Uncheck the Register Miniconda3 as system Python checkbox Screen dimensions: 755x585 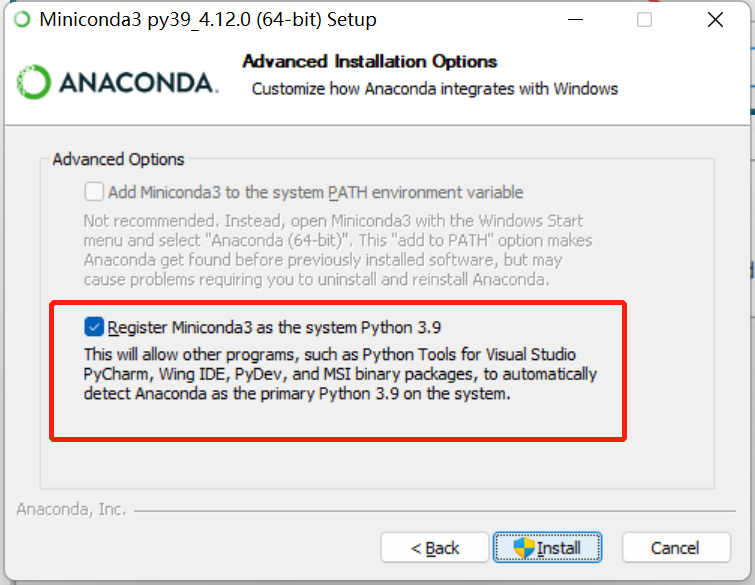point(94,326)
